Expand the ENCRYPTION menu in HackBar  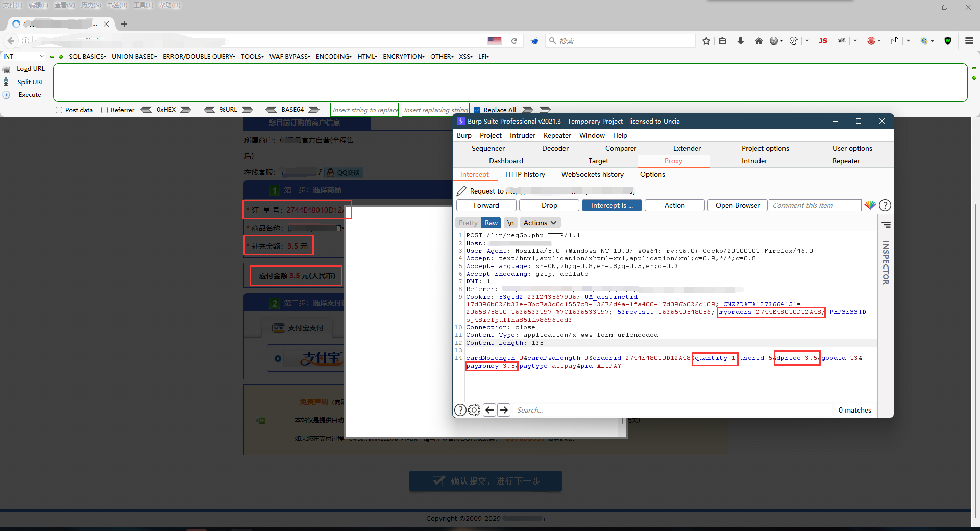point(404,57)
